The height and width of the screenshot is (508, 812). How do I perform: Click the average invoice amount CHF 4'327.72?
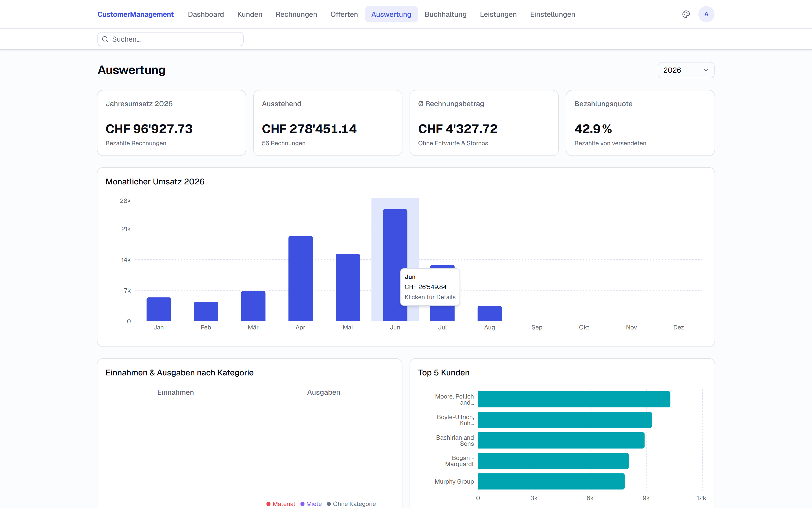point(458,129)
